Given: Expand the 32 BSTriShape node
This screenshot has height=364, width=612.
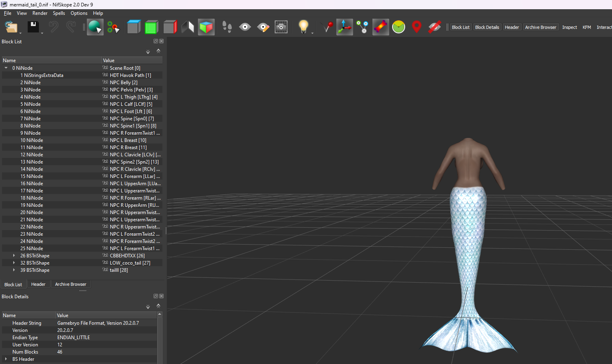Looking at the screenshot, I should pos(14,263).
